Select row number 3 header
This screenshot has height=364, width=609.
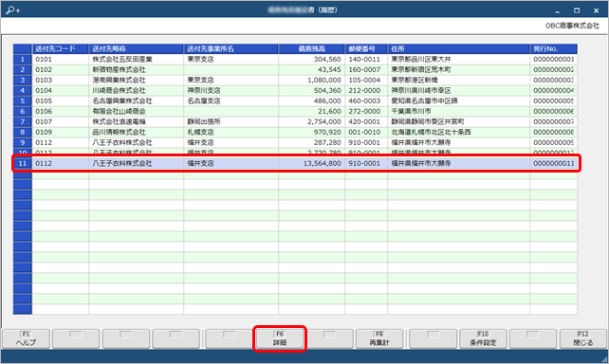point(23,81)
